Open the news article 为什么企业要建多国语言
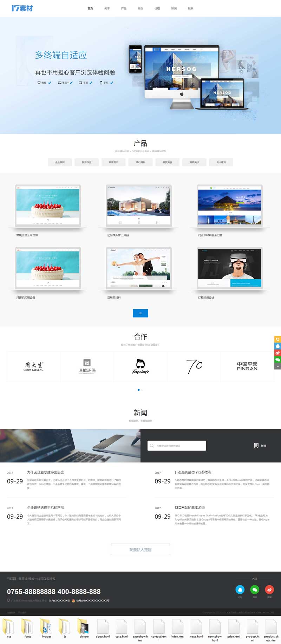The image size is (281, 644). click(x=46, y=472)
